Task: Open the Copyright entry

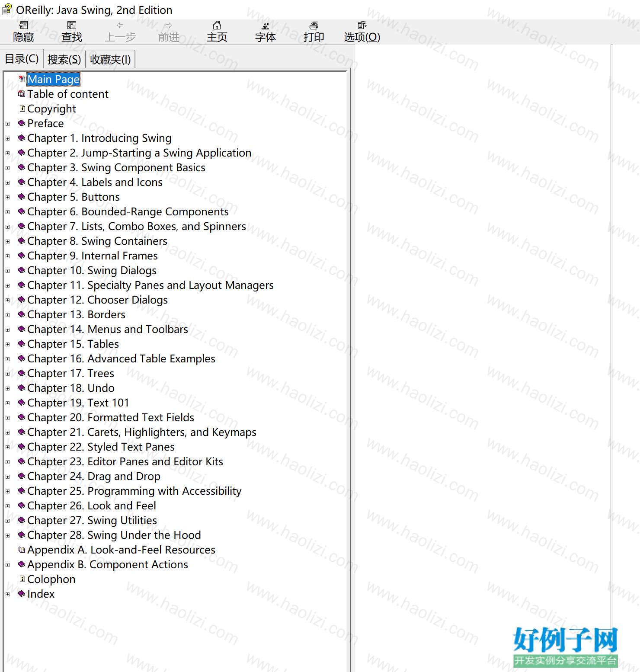Action: click(51, 109)
